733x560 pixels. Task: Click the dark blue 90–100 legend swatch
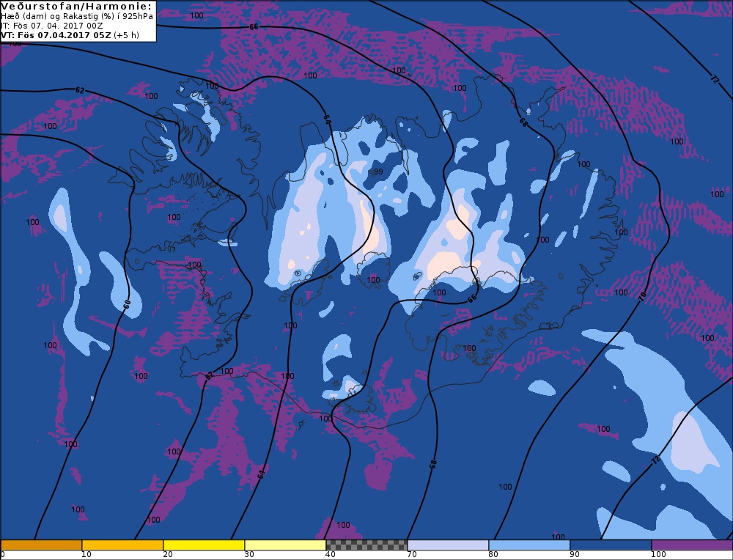tap(611, 545)
